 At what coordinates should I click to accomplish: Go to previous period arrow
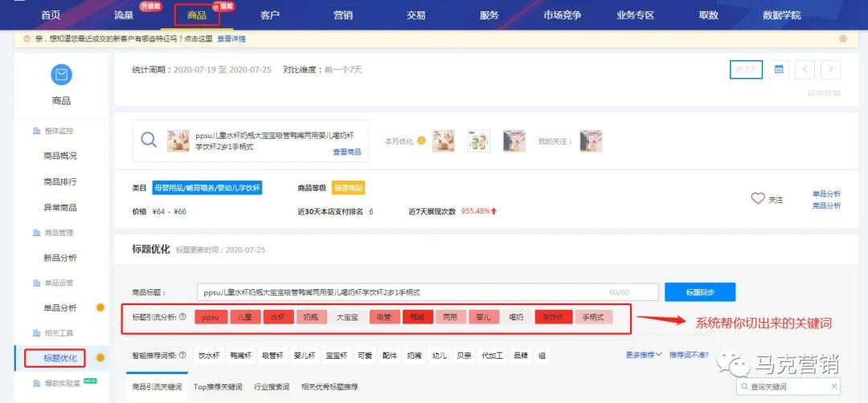805,70
